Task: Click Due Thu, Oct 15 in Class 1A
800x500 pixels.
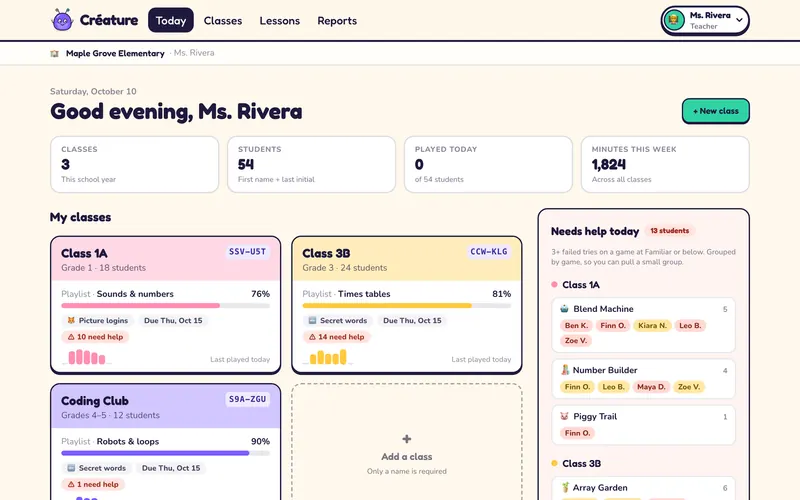Action: (x=173, y=320)
